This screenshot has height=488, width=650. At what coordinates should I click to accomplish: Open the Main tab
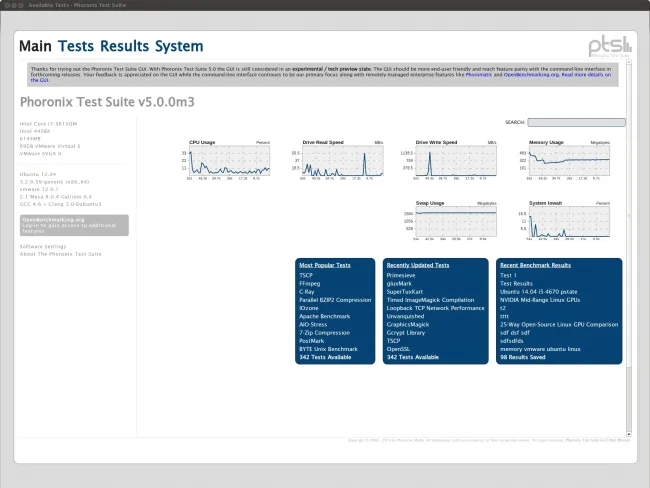35,46
